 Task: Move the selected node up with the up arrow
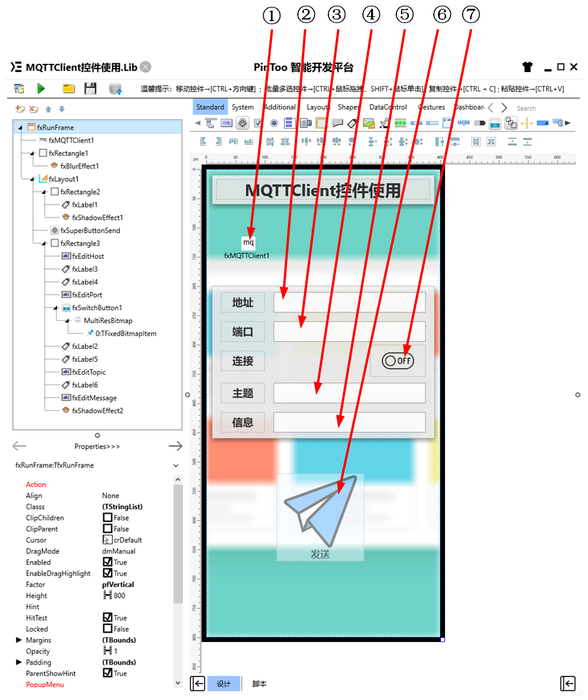click(48, 109)
